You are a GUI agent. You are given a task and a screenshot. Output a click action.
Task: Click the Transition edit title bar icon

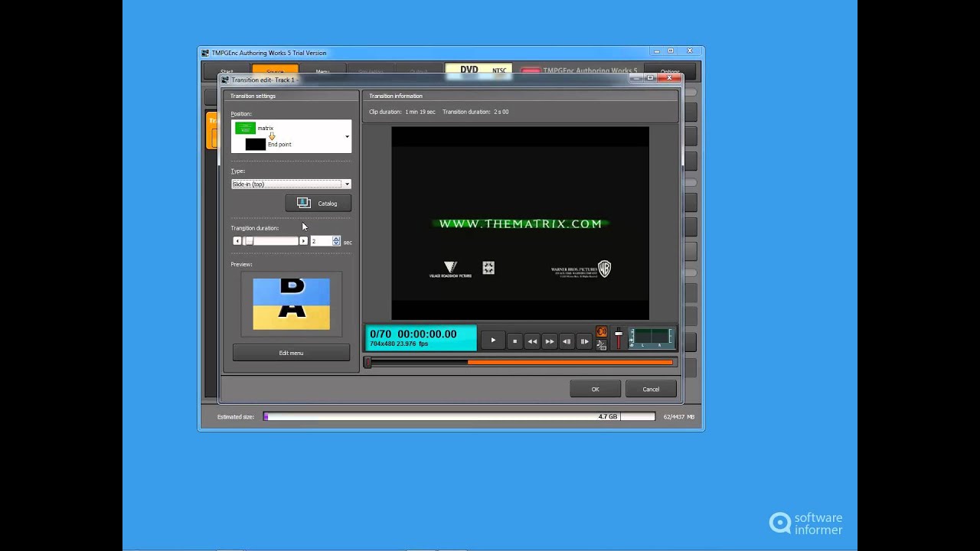point(225,80)
